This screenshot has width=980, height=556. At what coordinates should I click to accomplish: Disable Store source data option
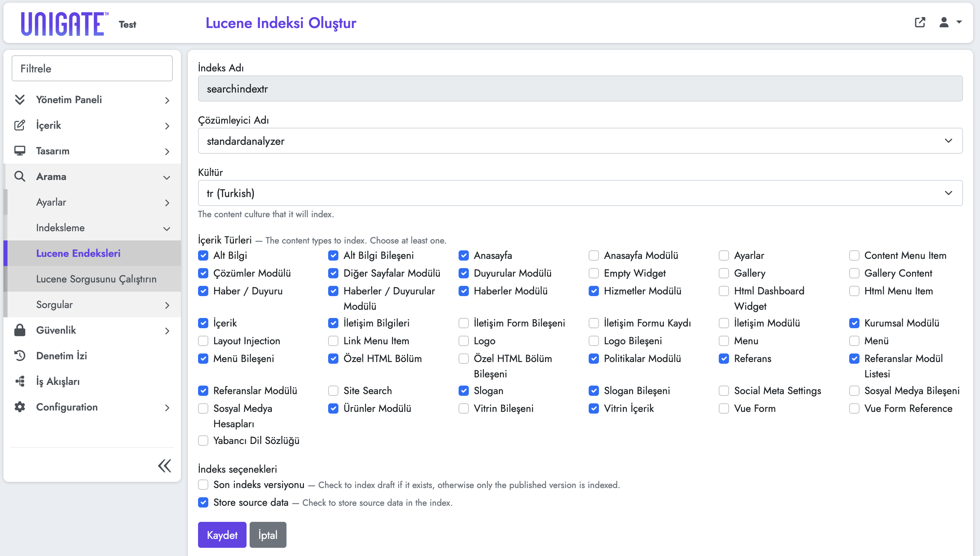pos(203,502)
